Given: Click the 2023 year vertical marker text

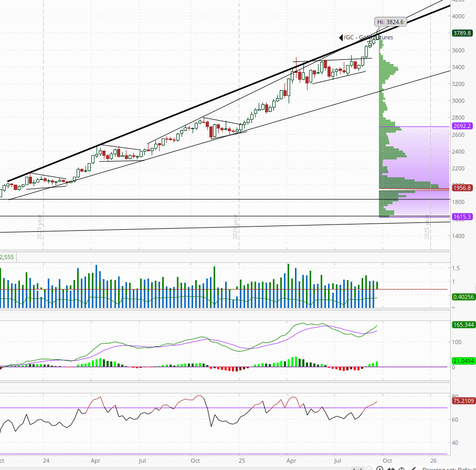Looking at the screenshot, I should (39, 227).
